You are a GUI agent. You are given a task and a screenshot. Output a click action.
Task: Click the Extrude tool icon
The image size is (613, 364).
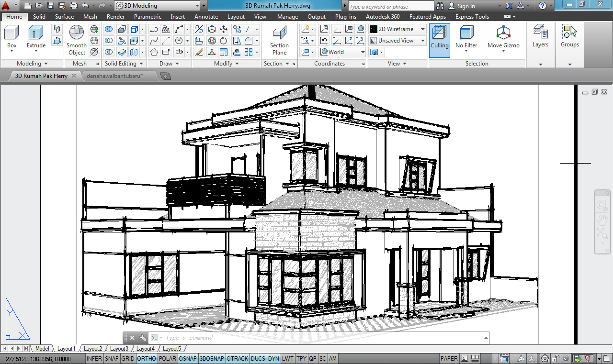point(36,33)
